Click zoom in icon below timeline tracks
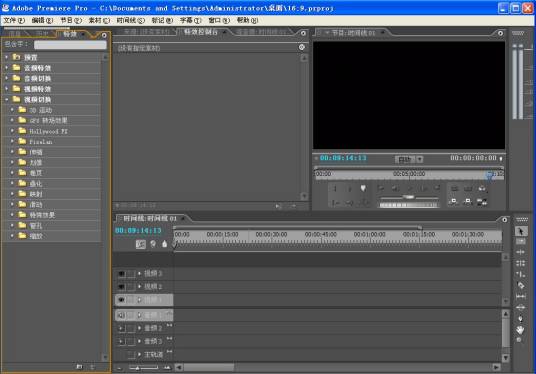 (x=166, y=368)
